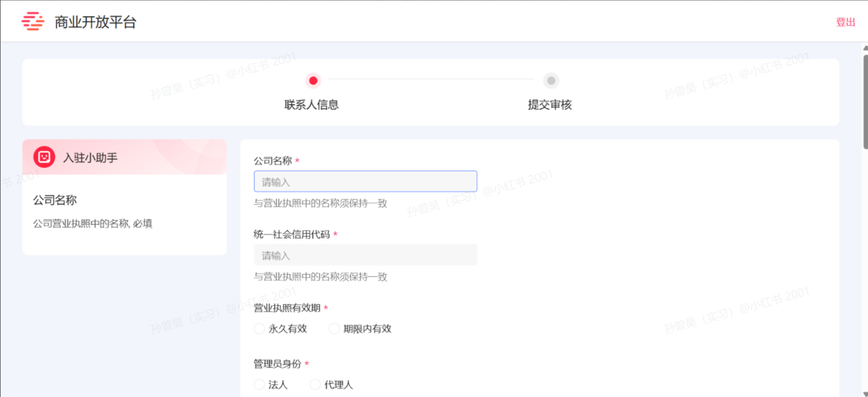Click the 公司名称 heading in helper panel

(x=55, y=200)
